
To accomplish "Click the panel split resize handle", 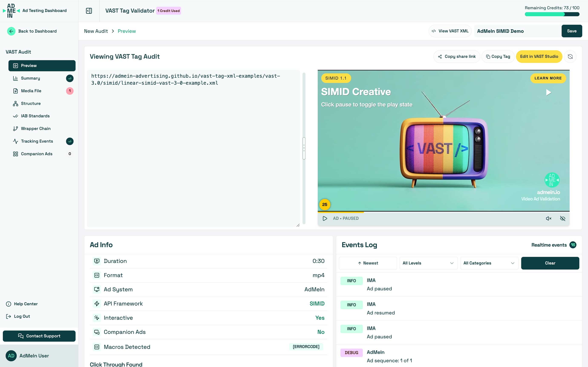I will pyautogui.click(x=304, y=148).
